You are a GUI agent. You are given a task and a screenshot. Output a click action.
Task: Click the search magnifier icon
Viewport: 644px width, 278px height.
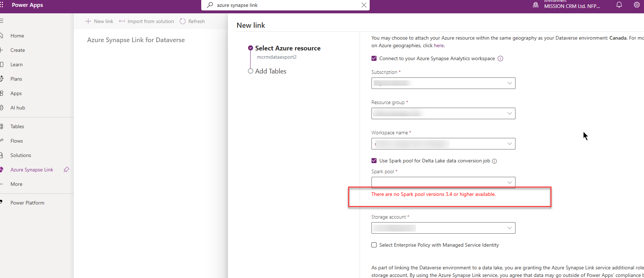click(210, 5)
